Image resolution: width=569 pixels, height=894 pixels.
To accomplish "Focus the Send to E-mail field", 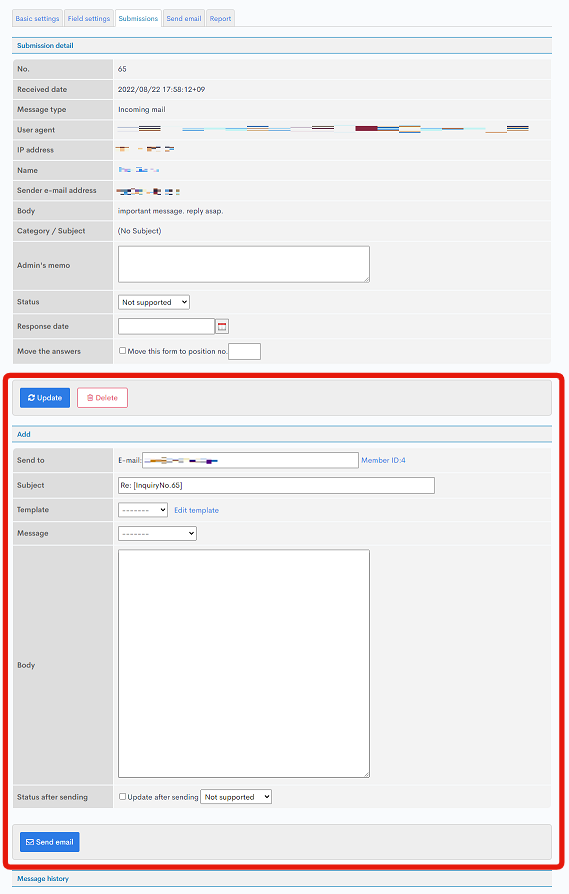I will point(250,460).
